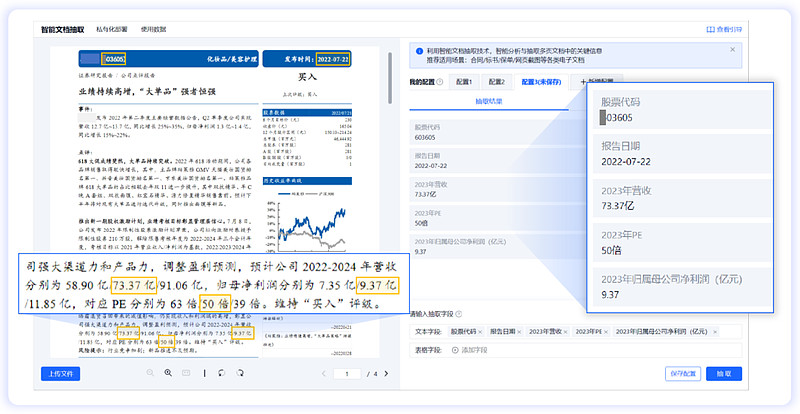Select the 2023年营收 result 73.37亿
The width and height of the screenshot is (800, 414).
click(426, 194)
